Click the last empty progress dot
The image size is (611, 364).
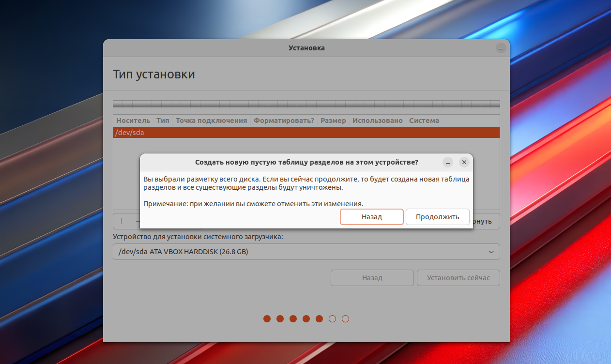click(x=345, y=318)
